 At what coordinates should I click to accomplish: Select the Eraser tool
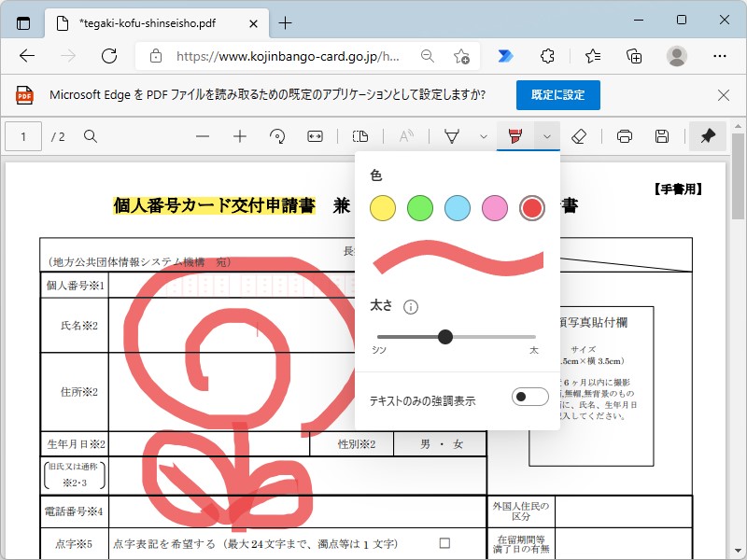pos(580,136)
